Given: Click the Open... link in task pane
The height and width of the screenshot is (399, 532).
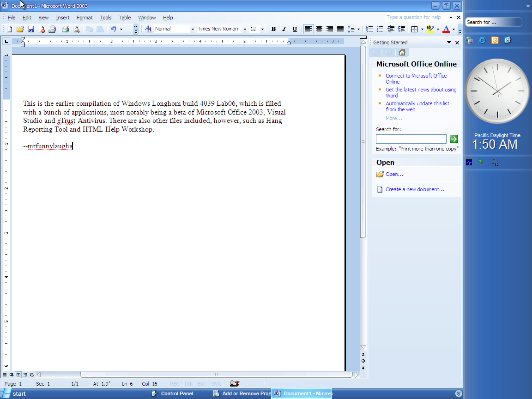Looking at the screenshot, I should pos(394,174).
